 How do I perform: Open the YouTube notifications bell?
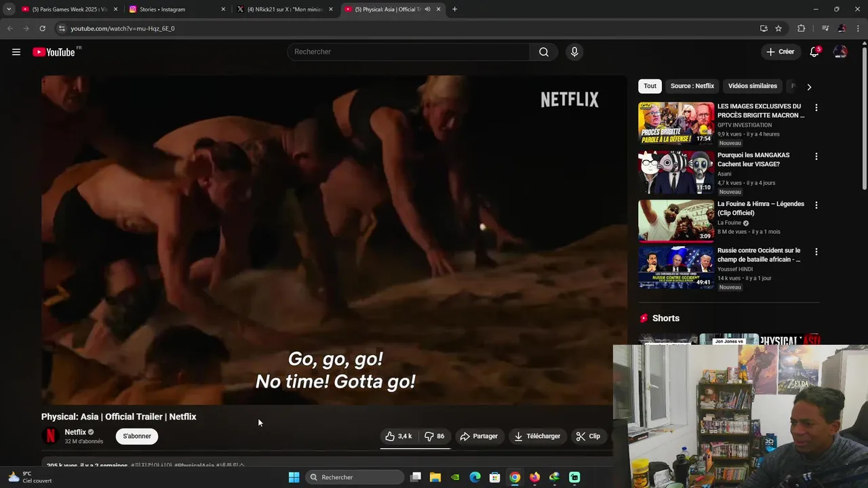click(x=814, y=52)
